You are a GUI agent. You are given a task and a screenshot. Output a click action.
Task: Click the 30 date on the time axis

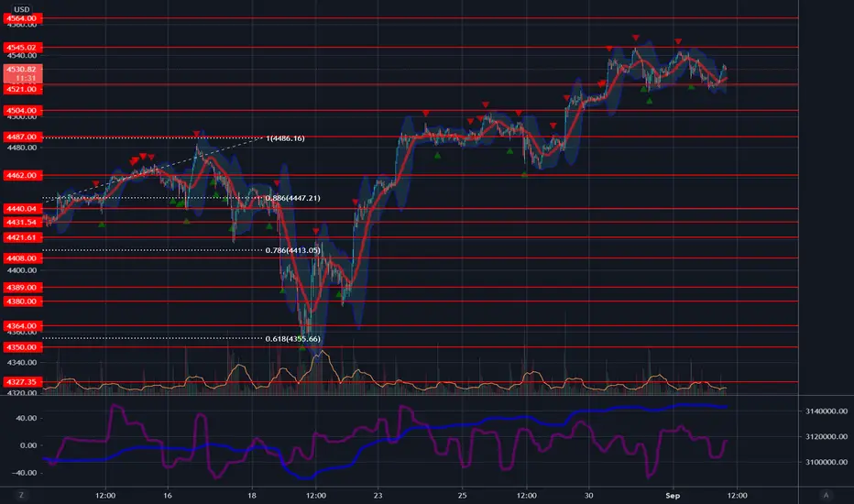coord(588,496)
